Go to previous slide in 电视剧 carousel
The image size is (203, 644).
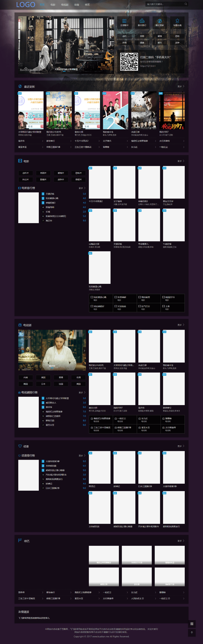click(20, 350)
